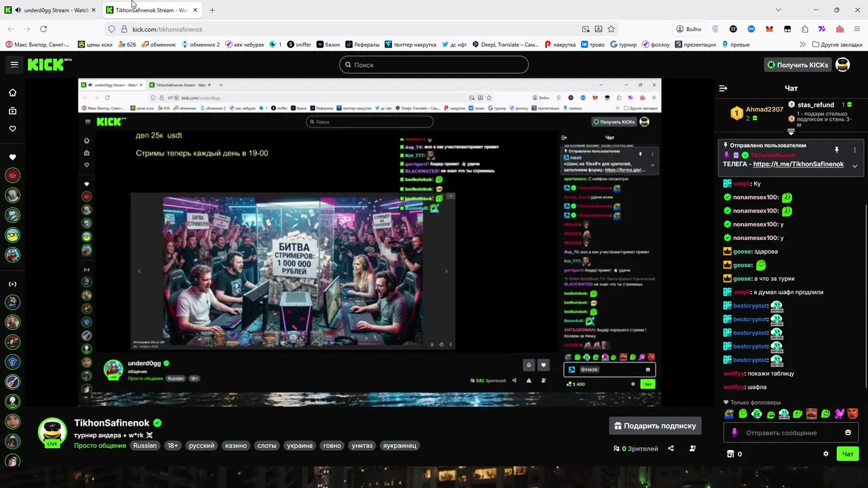The width and height of the screenshot is (868, 488).
Task: Reload the page
Action: tap(43, 29)
